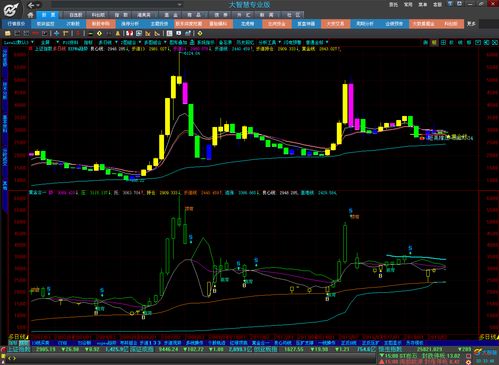This screenshot has height=365, width=499.
Task: Click the first yellow icon in the toolbar
Action: click(x=7, y=33)
